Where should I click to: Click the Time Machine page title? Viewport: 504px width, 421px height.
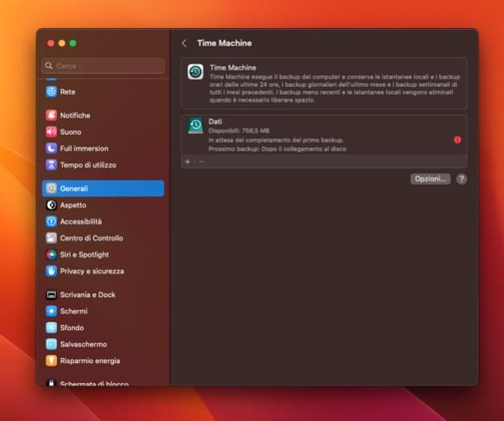pyautogui.click(x=225, y=43)
